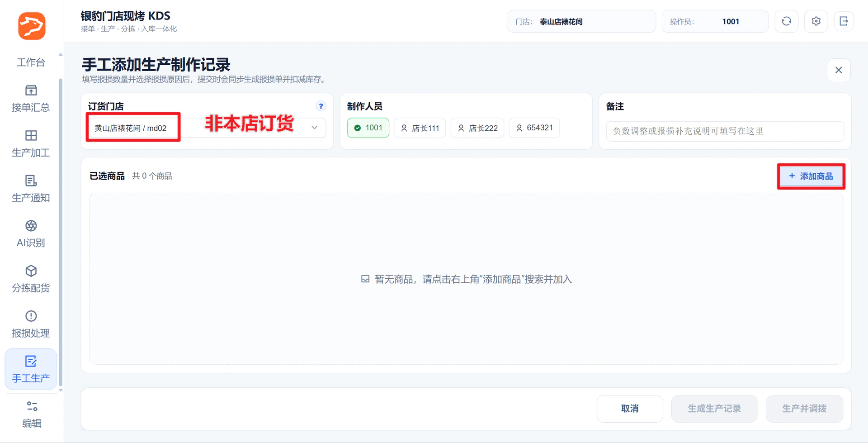Select maker 店长111

coord(420,128)
